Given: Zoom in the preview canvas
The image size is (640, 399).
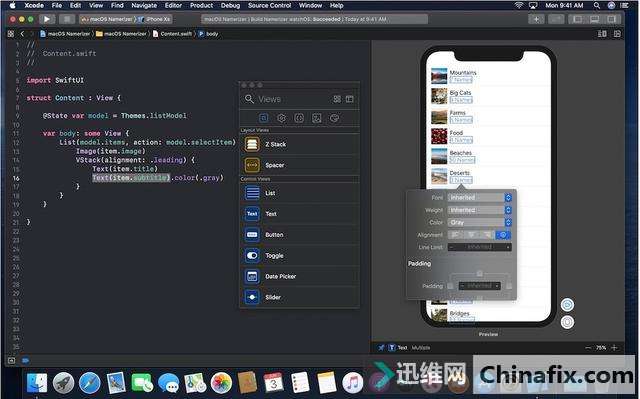Looking at the screenshot, I should coord(614,348).
